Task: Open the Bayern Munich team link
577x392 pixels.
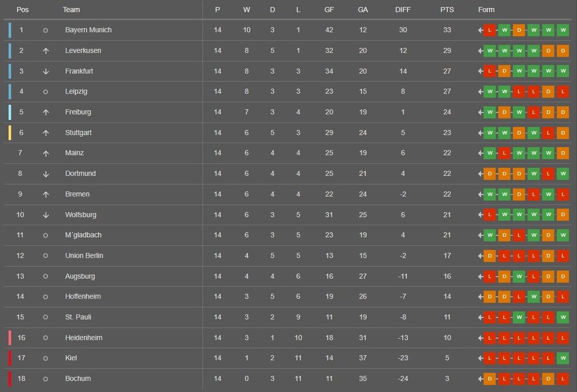Action: [88, 30]
